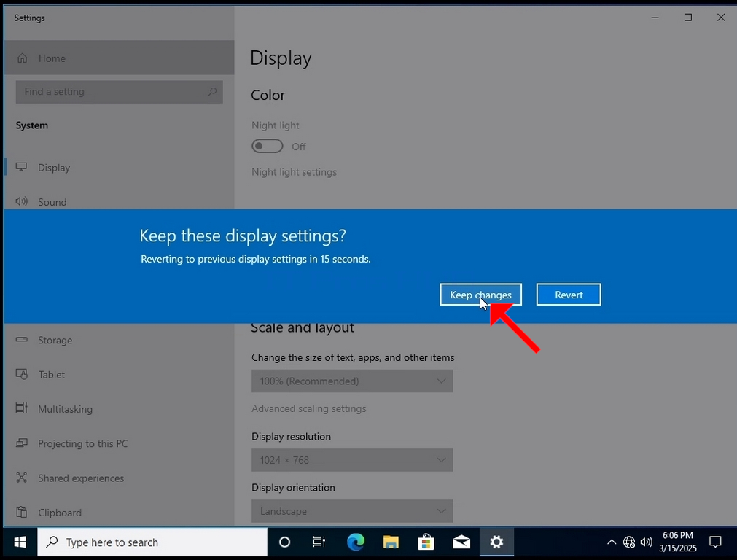Screen dimensions: 737x560
Task: Open Night light settings link
Action: (294, 172)
